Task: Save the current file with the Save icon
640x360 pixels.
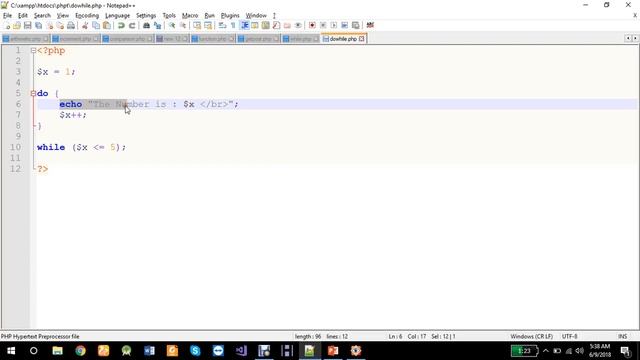Action: (x=28, y=25)
